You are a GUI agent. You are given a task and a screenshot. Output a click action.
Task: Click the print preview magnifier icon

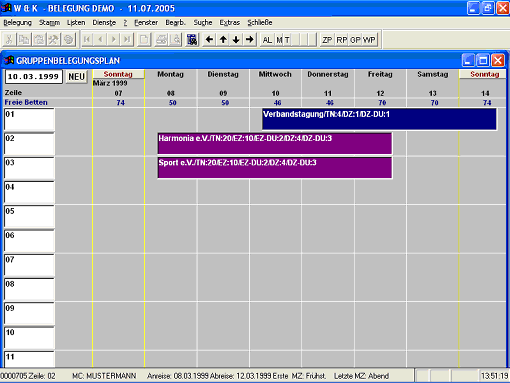pyautogui.click(x=175, y=40)
